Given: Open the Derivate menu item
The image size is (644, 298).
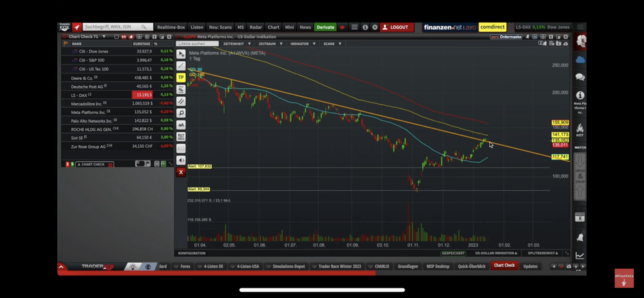Looking at the screenshot, I should tap(325, 27).
